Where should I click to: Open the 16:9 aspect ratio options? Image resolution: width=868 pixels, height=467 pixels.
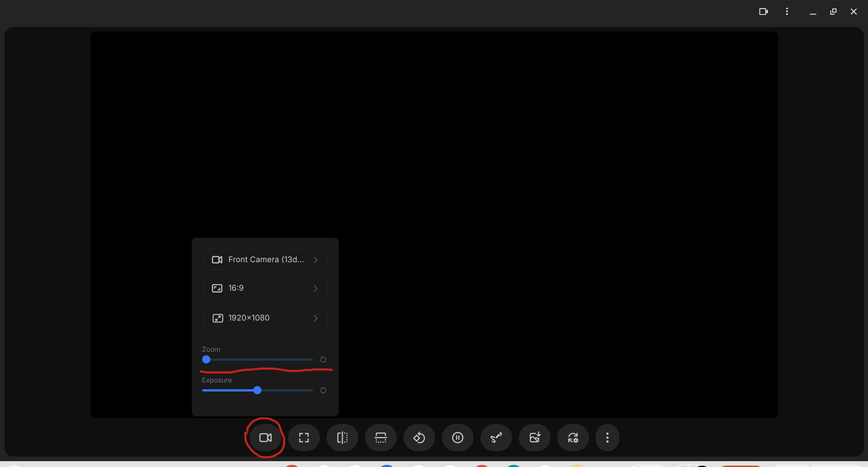(265, 288)
